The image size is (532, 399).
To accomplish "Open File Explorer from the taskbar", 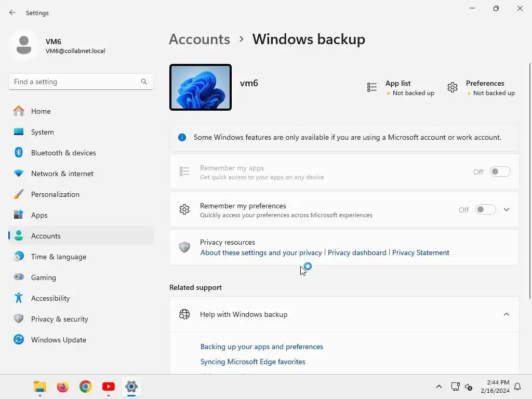I will pos(39,387).
